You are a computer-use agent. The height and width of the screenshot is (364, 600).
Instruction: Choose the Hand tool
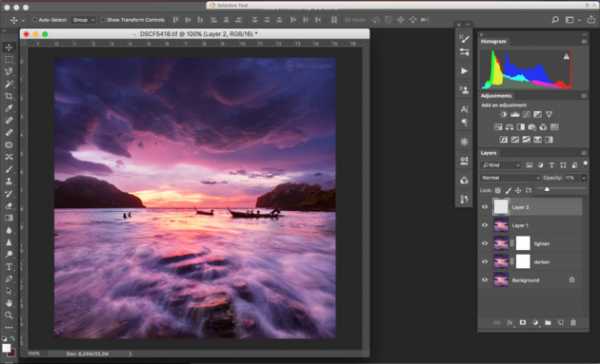[8, 303]
